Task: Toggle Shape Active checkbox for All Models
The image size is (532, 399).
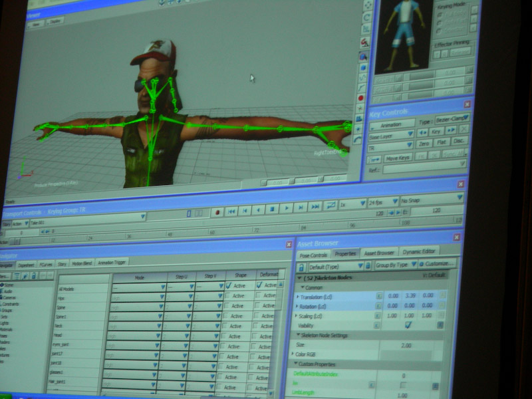Action: [229, 285]
